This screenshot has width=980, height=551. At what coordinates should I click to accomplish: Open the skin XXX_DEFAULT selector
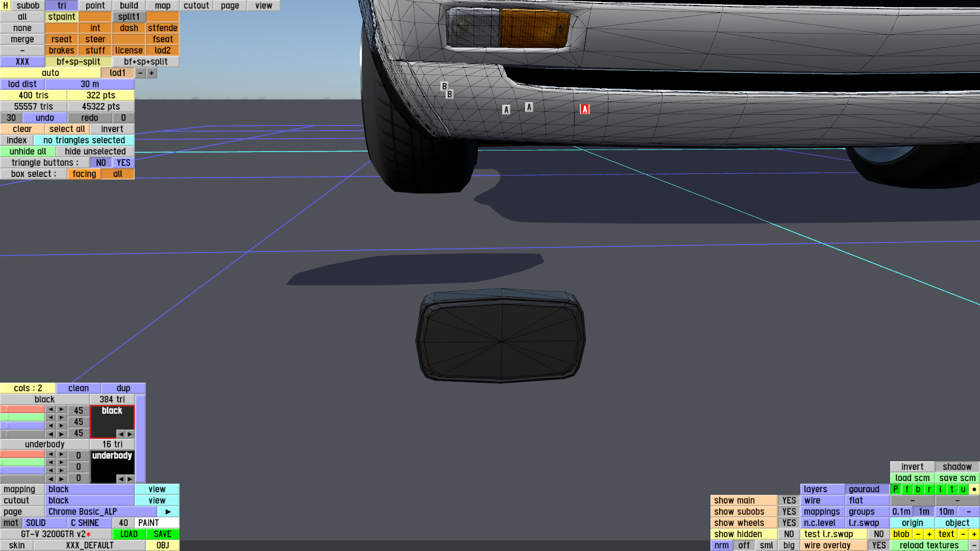[x=90, y=545]
